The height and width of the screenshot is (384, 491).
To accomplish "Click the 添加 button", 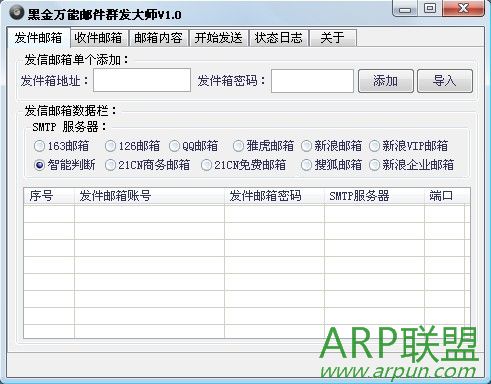I will (x=386, y=81).
